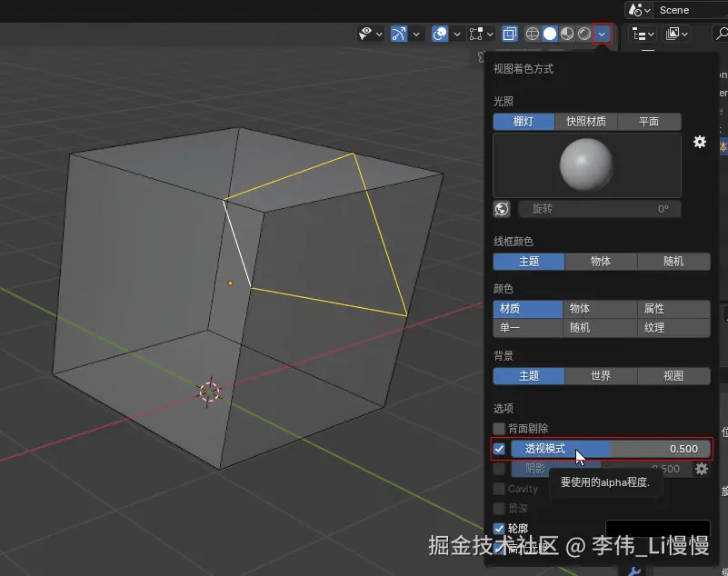Viewport: 728px width, 576px height.
Task: Set color type to 单一
Action: point(528,328)
